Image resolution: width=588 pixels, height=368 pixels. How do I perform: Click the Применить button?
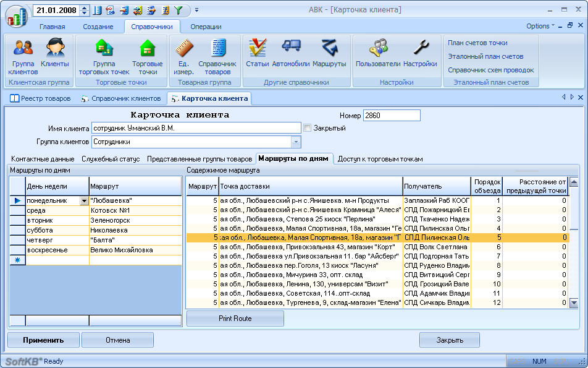pos(43,340)
